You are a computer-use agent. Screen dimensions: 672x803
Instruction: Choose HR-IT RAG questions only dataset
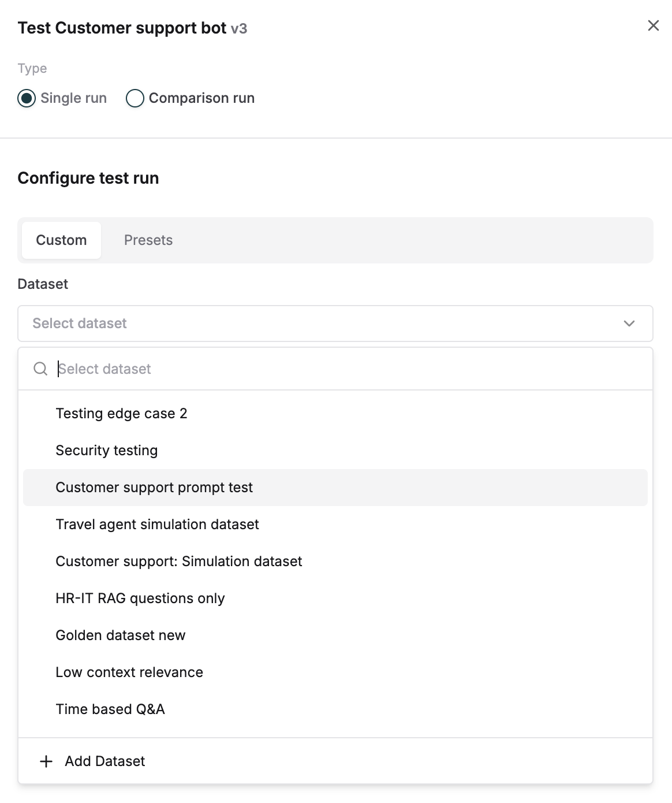[x=140, y=598]
